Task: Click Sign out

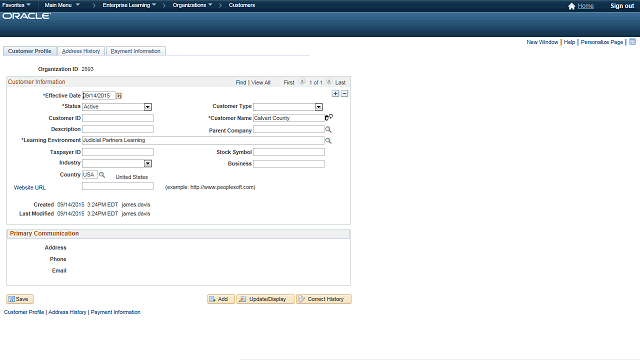Action: click(x=622, y=6)
